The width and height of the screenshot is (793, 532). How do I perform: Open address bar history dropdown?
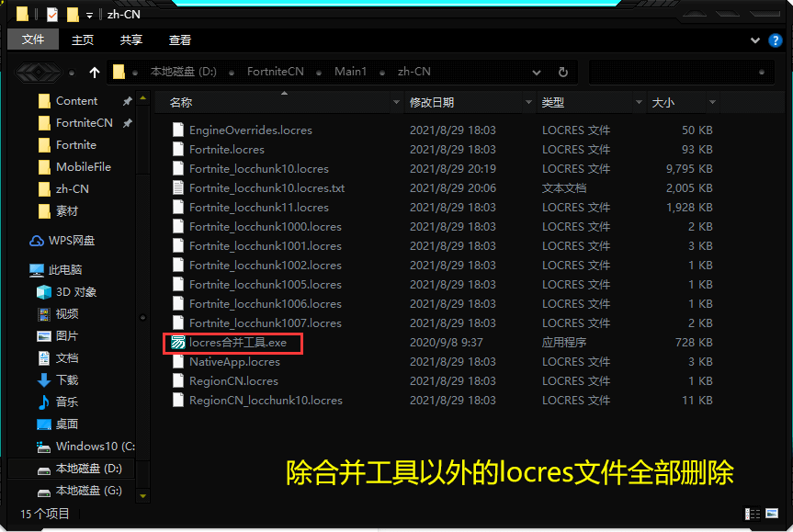[537, 73]
